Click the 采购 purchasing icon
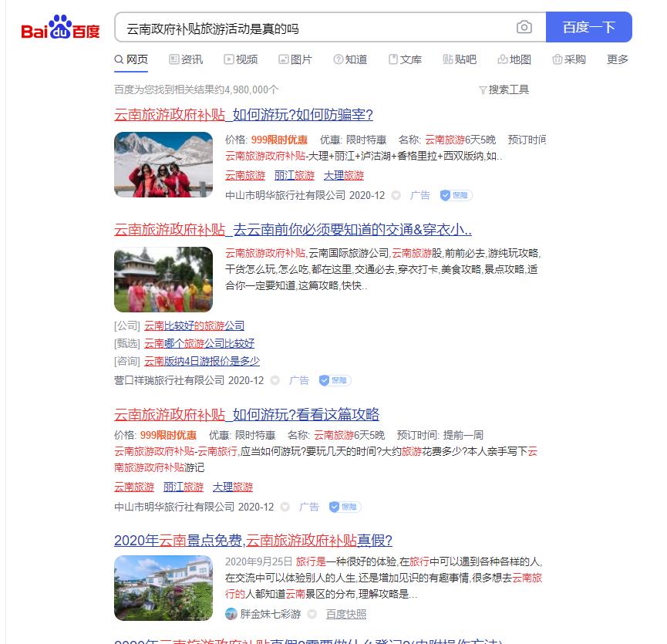 tap(558, 59)
